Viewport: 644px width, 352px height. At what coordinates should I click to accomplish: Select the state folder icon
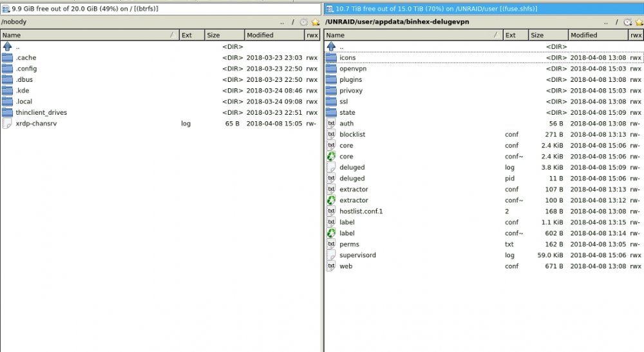(332, 112)
